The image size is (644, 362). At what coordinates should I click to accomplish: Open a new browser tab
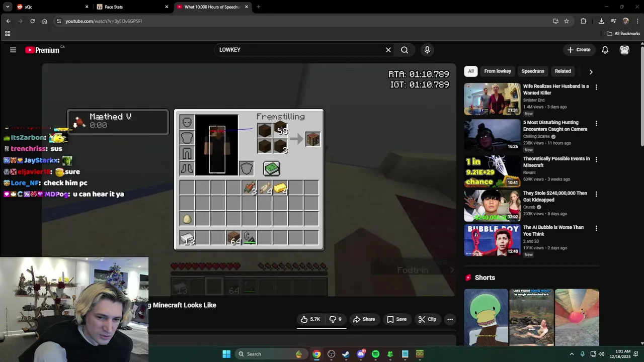pyautogui.click(x=258, y=7)
